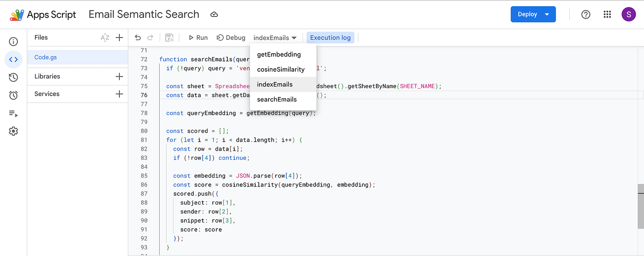Click line number 72 in gutter

(x=143, y=59)
